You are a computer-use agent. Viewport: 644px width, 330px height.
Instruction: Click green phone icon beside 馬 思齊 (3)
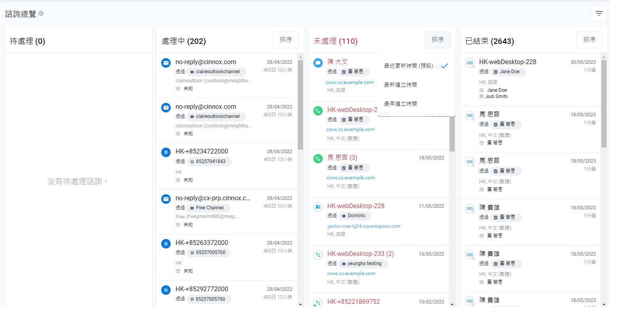[318, 159]
